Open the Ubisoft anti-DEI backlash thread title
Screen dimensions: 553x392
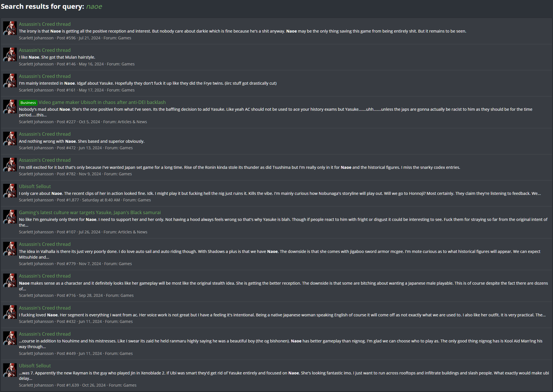102,102
